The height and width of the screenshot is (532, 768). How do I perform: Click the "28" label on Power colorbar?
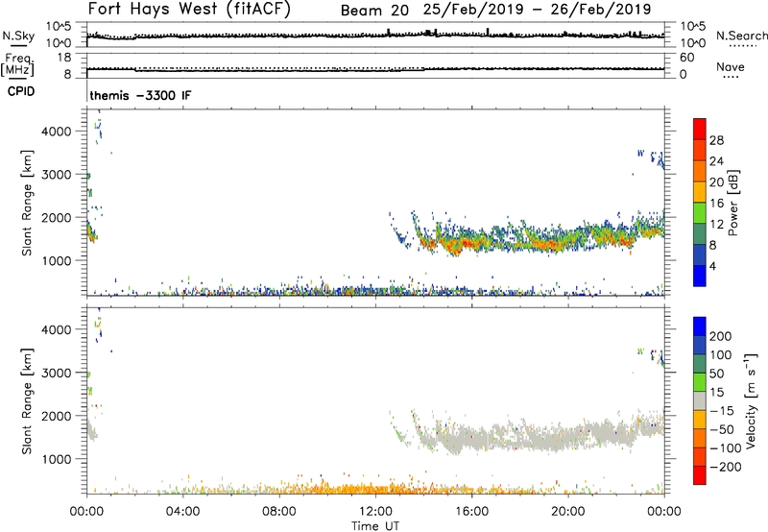(716, 140)
